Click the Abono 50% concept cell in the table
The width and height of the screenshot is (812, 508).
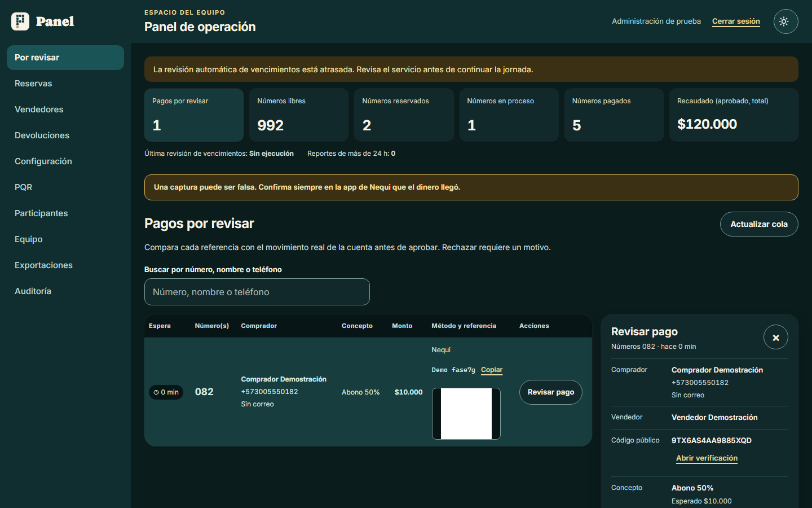[x=360, y=392]
